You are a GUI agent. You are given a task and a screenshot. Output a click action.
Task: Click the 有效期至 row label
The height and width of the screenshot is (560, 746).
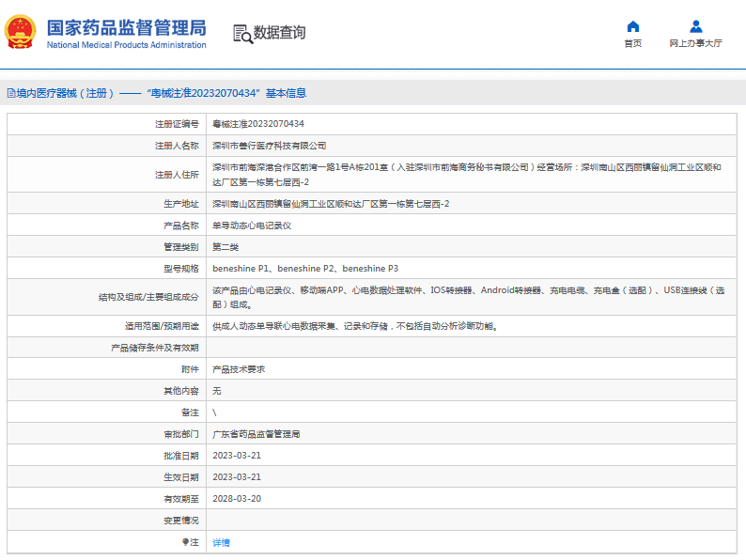pyautogui.click(x=180, y=499)
